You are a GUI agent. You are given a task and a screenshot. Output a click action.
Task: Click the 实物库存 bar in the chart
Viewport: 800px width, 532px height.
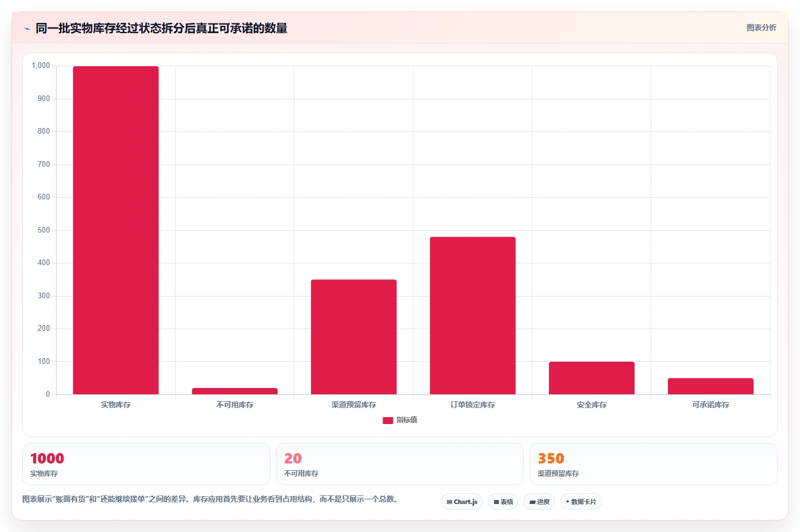coord(116,230)
